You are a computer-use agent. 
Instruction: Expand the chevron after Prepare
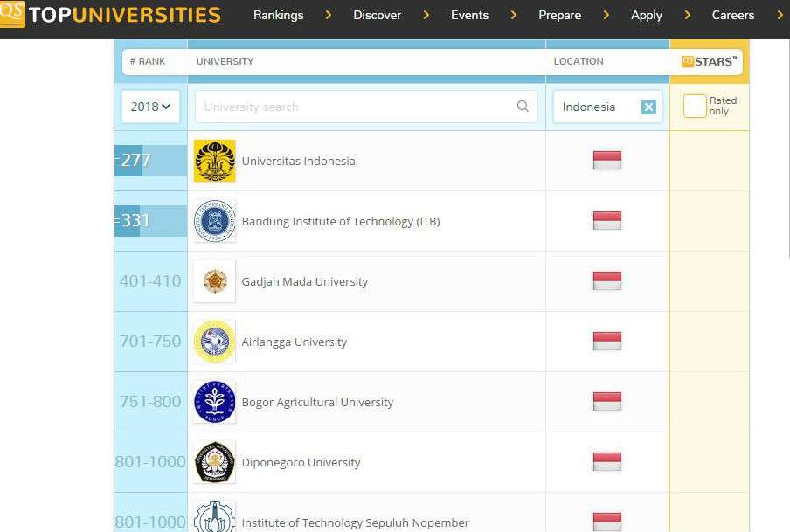point(606,15)
